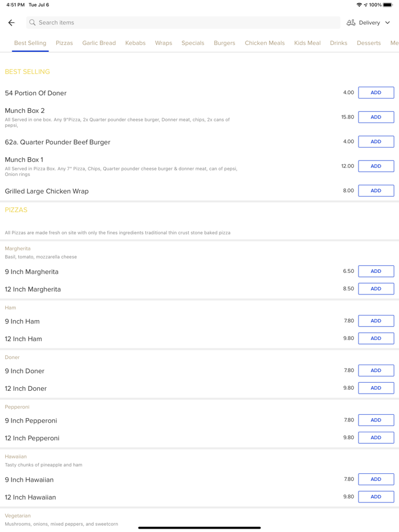Open the Pizzas tab

(64, 43)
